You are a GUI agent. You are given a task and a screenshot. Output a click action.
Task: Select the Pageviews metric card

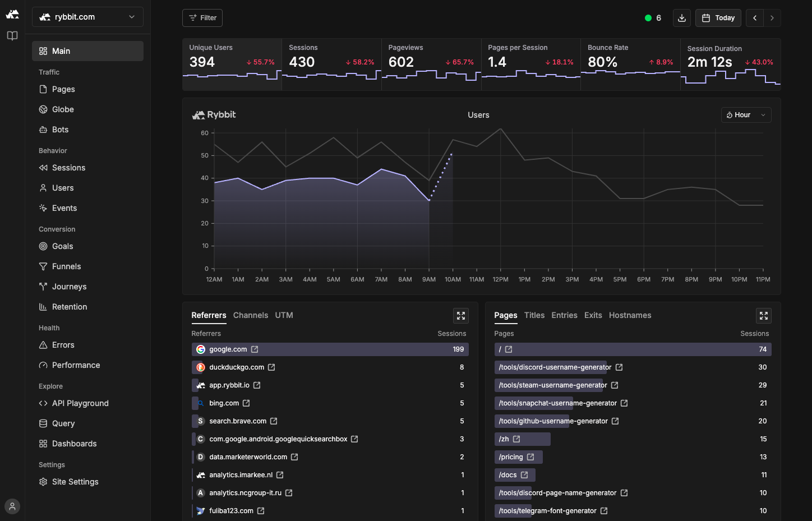431,64
